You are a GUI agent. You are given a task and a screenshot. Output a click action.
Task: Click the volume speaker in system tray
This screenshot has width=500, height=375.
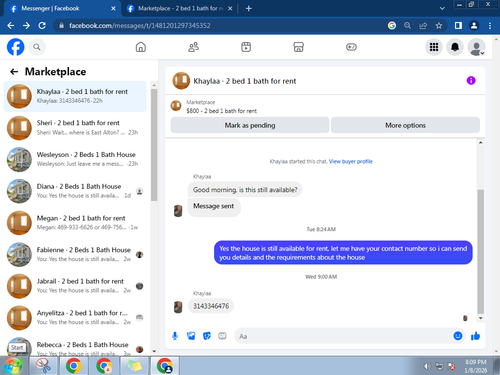coord(427,366)
